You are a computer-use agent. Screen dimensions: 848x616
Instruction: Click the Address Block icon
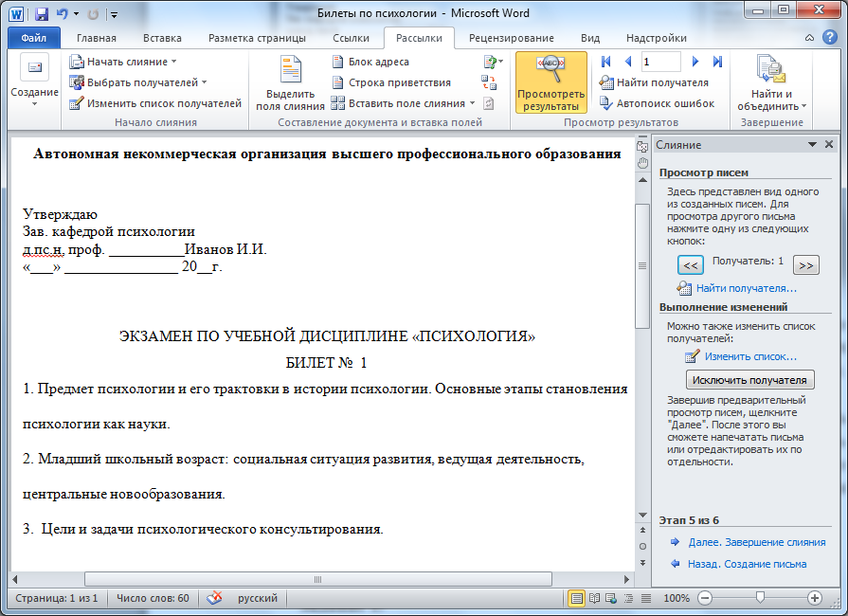[339, 62]
